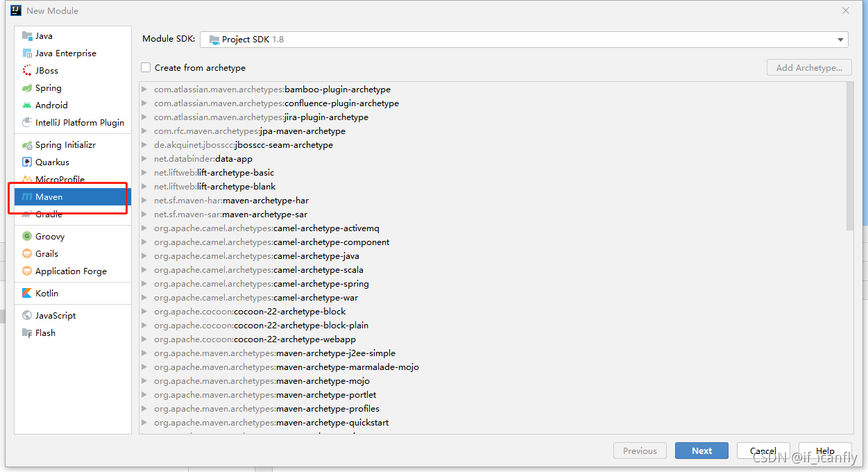Select Groovy module type
868x472 pixels.
[x=73, y=237]
